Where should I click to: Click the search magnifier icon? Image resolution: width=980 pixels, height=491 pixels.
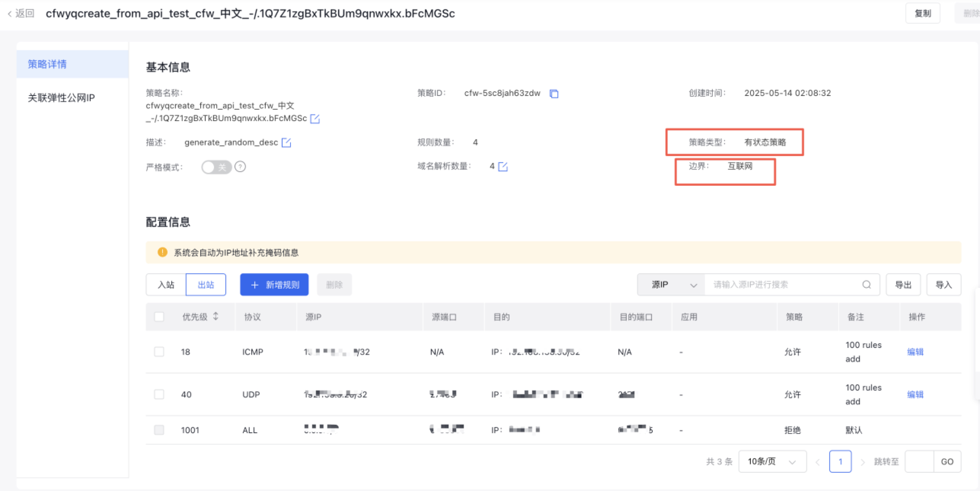(x=867, y=285)
